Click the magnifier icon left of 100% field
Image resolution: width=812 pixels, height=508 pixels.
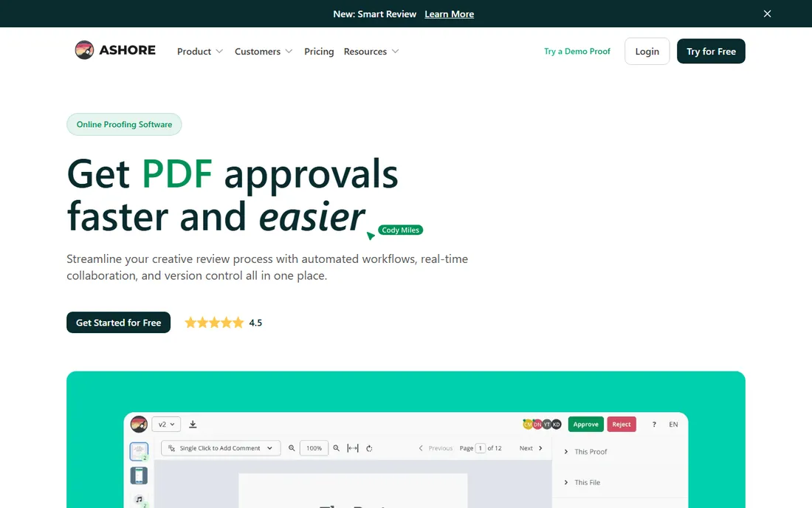(292, 448)
